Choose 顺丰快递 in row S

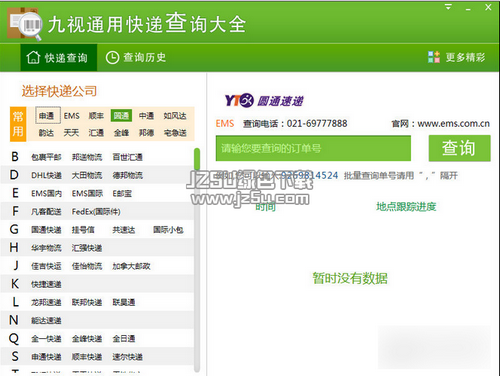point(87,357)
